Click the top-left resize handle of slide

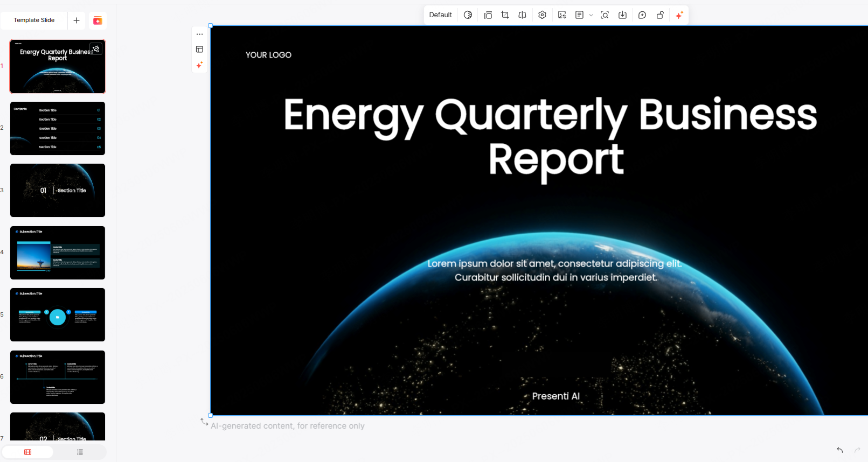click(211, 26)
